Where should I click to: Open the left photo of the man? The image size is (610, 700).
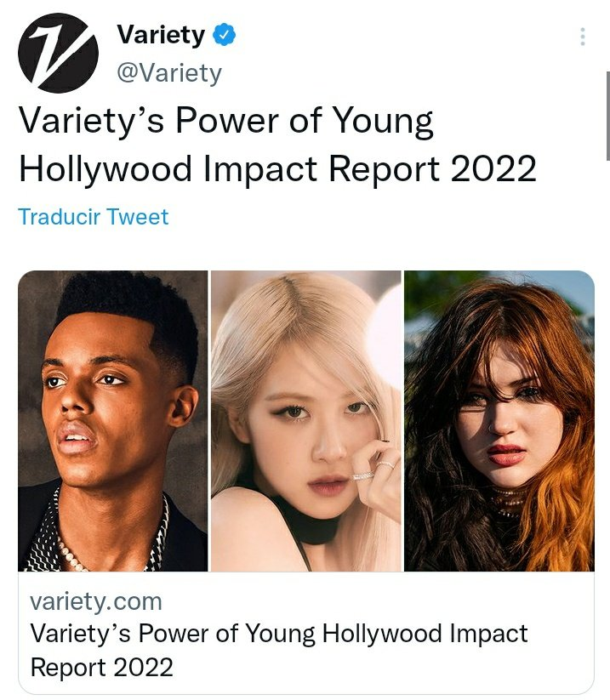point(113,421)
